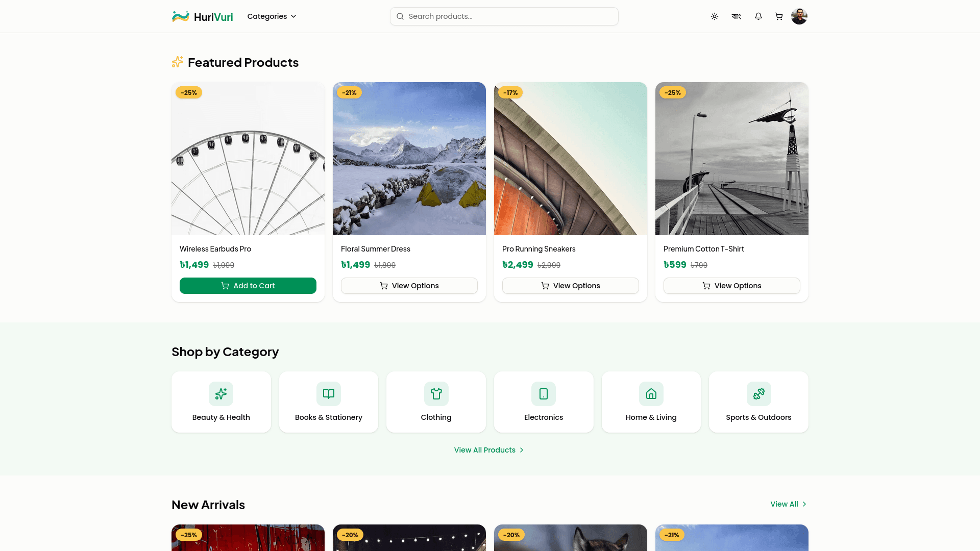
Task: Open the Pro Running Sneakers product image
Action: click(571, 159)
